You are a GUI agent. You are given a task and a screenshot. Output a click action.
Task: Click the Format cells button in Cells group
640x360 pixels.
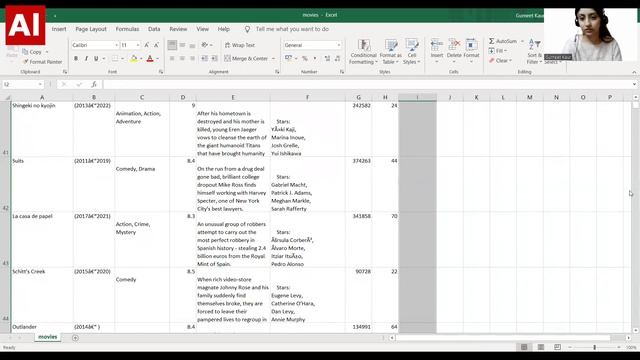pos(471,51)
